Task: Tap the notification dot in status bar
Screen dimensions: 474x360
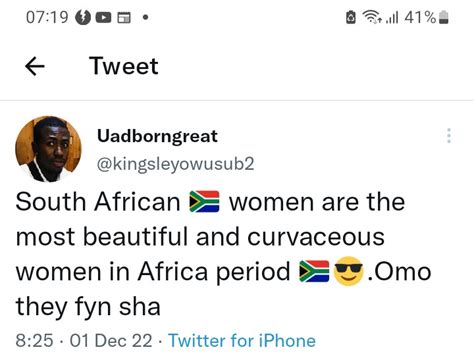Action: 145,17
